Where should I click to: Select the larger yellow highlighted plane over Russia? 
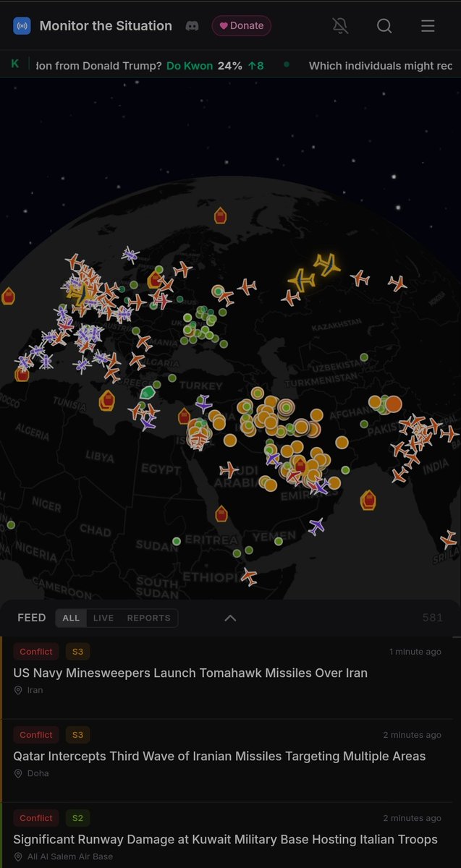[x=327, y=264]
